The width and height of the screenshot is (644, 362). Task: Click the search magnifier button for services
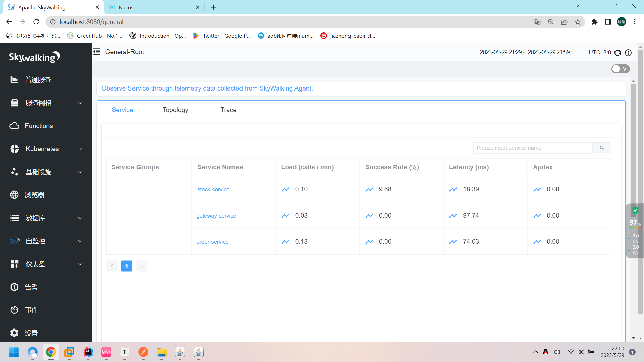(602, 148)
